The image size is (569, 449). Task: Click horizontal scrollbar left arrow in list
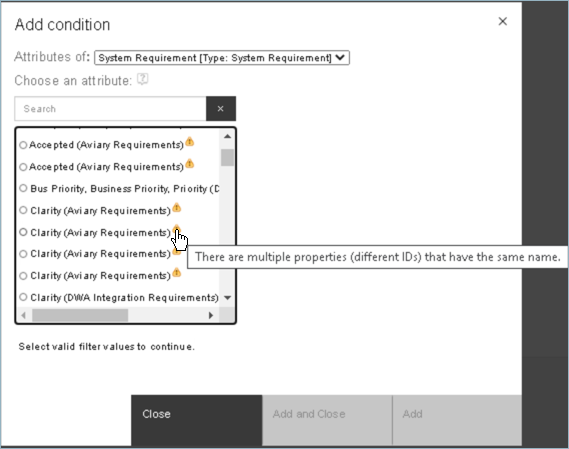tap(24, 315)
